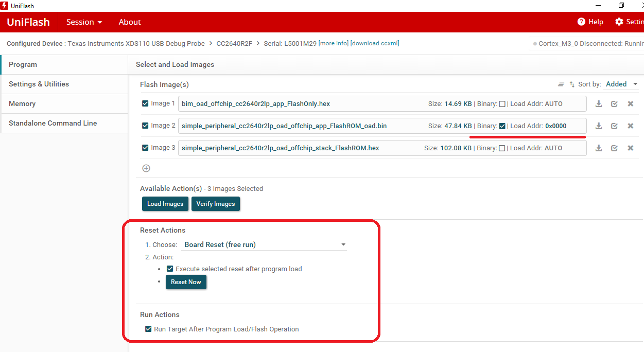Enable Binary checkbox for Image 1

[x=502, y=104]
